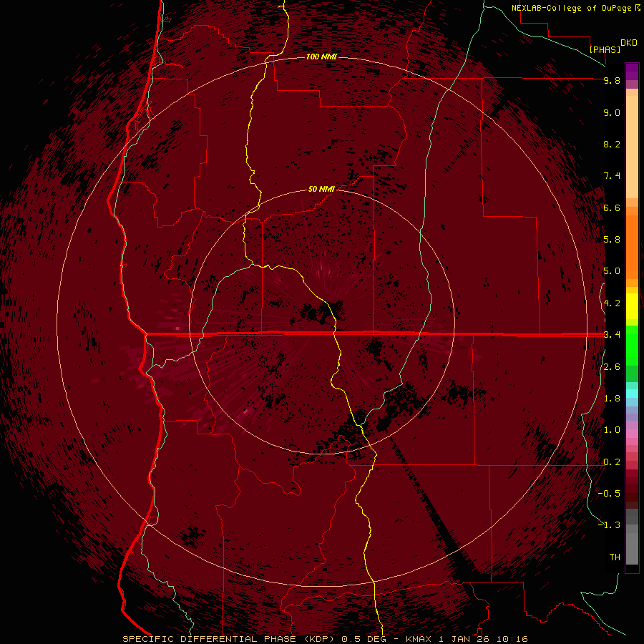Click the 2.6 legend value
Image resolution: width=644 pixels, height=644 pixels.
click(x=612, y=367)
